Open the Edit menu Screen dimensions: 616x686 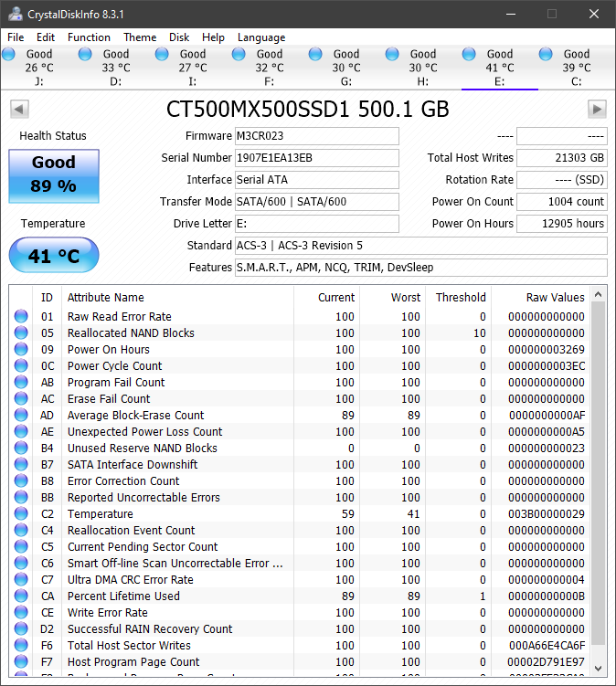(x=46, y=37)
